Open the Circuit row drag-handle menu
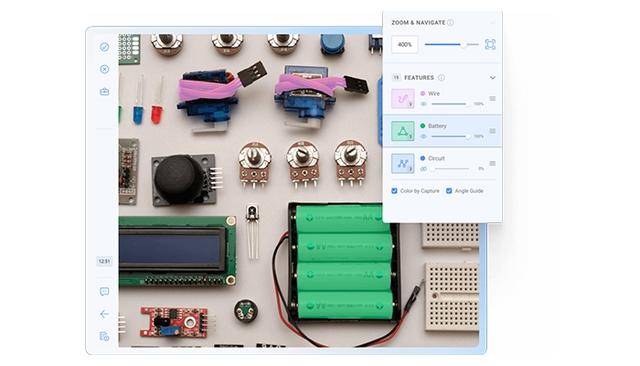 (x=493, y=163)
